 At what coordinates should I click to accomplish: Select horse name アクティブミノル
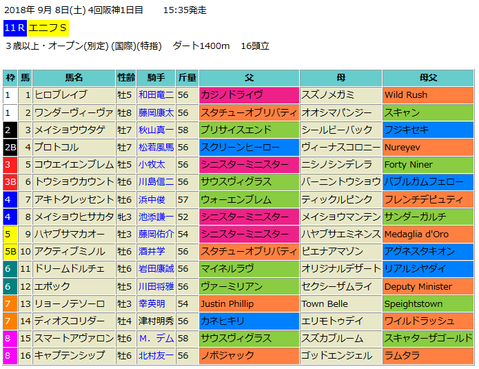(x=70, y=252)
